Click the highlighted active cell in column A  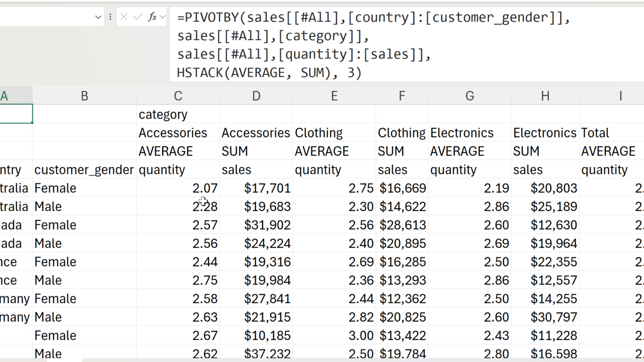pos(16,114)
